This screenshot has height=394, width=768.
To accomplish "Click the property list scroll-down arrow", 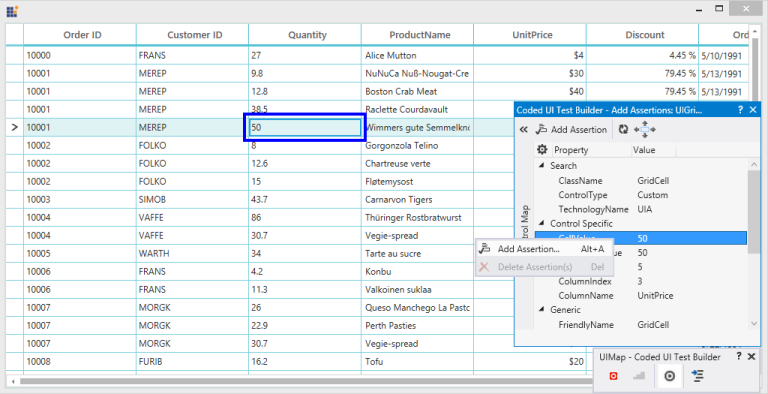I will coord(754,323).
